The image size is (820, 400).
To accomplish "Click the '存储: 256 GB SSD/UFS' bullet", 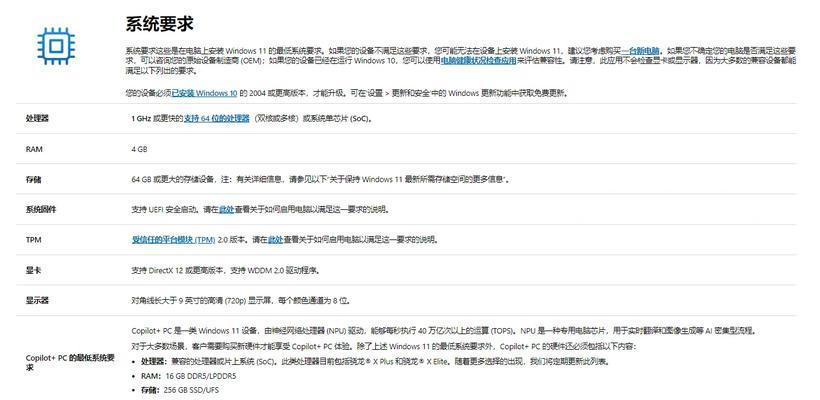I will tap(179, 390).
